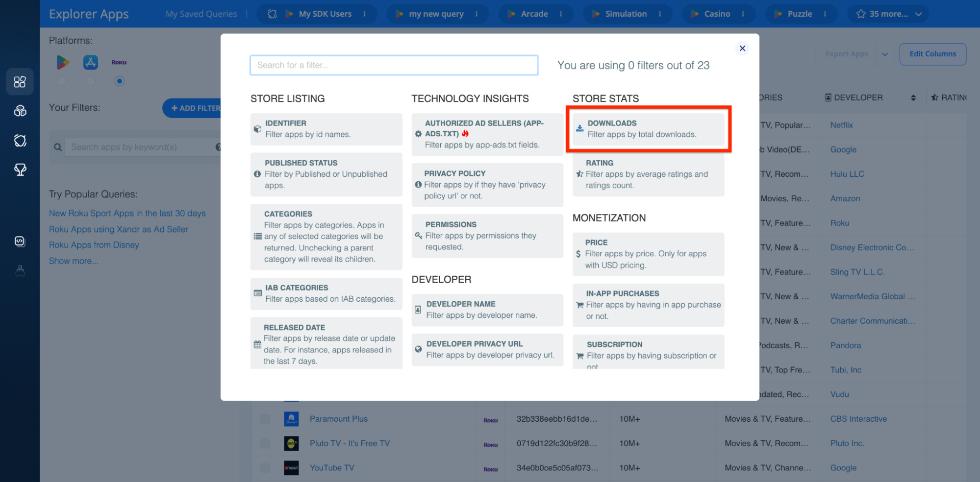Viewport: 980px width, 482px height.
Task: Select the Developer Name filter
Action: [487, 310]
